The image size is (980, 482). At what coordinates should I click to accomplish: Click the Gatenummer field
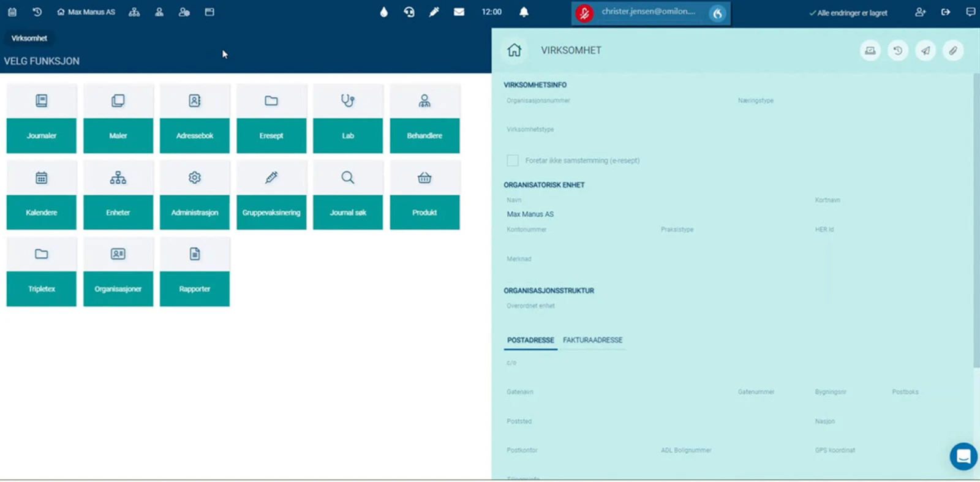(x=772, y=398)
